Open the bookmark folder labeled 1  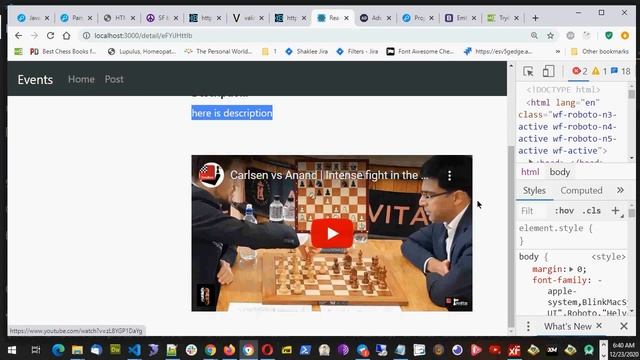point(269,51)
